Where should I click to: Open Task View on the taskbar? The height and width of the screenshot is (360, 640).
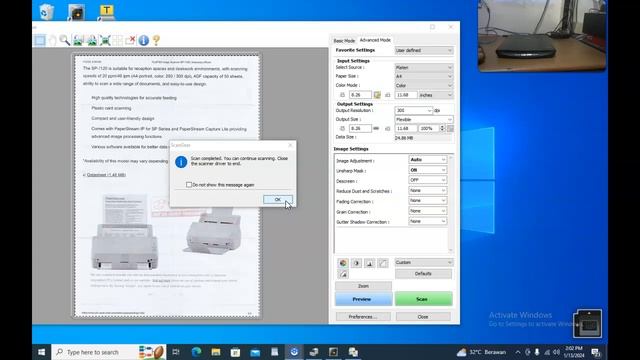(x=176, y=352)
